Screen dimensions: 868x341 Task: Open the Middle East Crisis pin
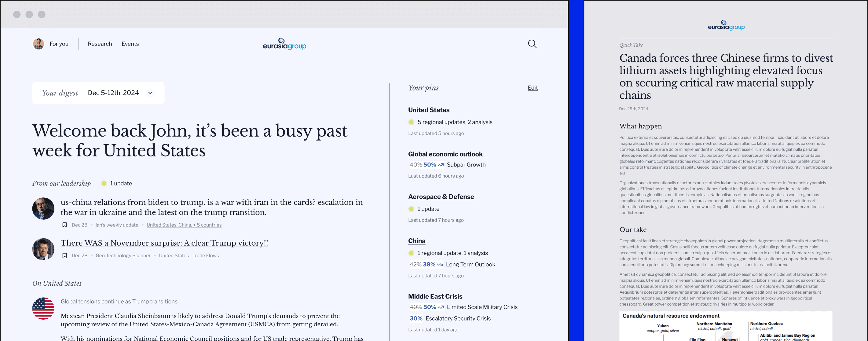click(435, 296)
